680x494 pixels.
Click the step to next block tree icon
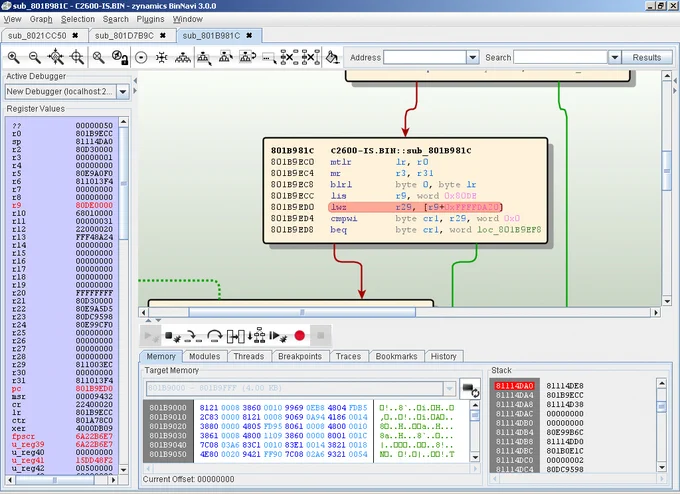256,335
